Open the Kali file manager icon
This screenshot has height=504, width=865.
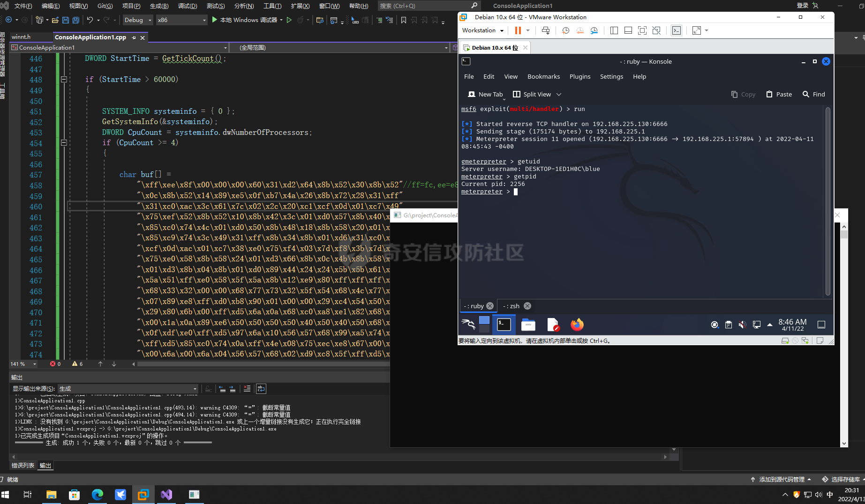click(x=528, y=325)
